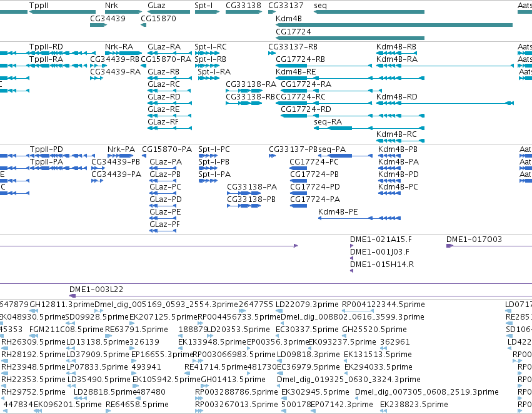Select transcript CG17724-RB label
Viewport: 532px width, 414px height.
tap(300, 59)
